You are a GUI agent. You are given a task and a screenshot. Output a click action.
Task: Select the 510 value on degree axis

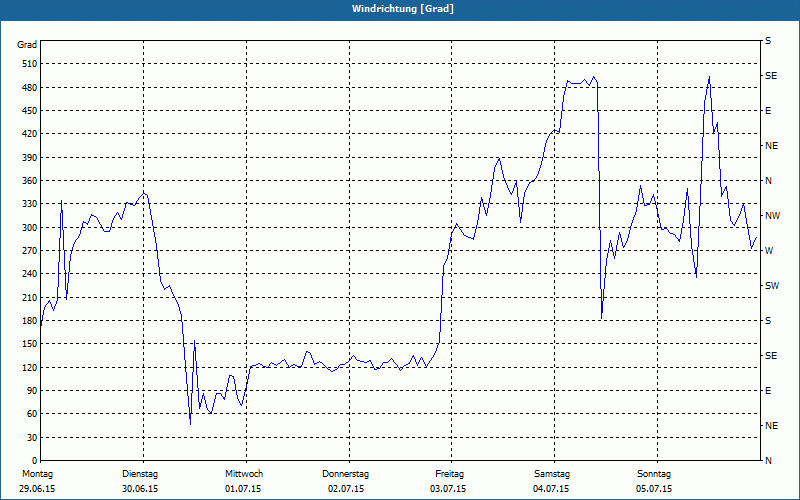pos(30,64)
